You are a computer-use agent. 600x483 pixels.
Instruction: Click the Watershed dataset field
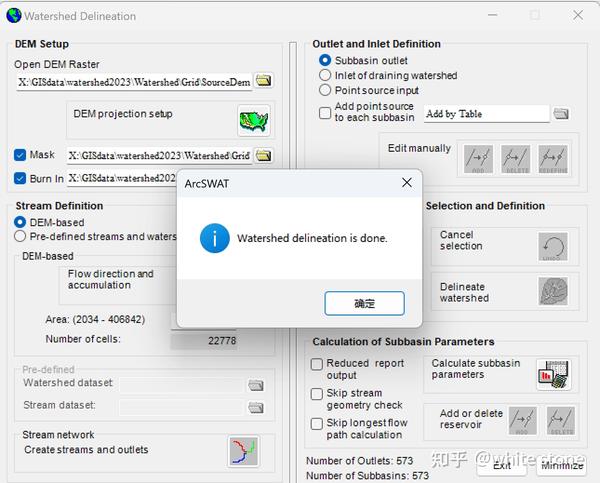click(181, 385)
